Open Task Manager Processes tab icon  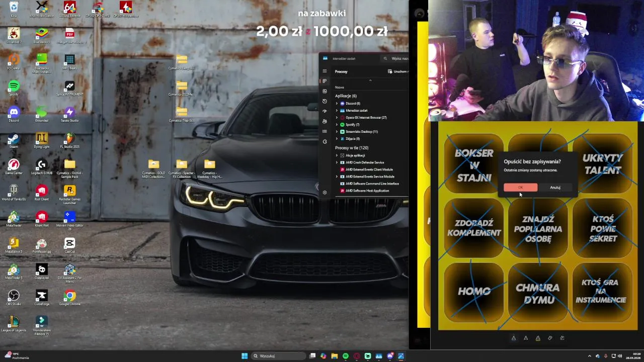(x=325, y=81)
